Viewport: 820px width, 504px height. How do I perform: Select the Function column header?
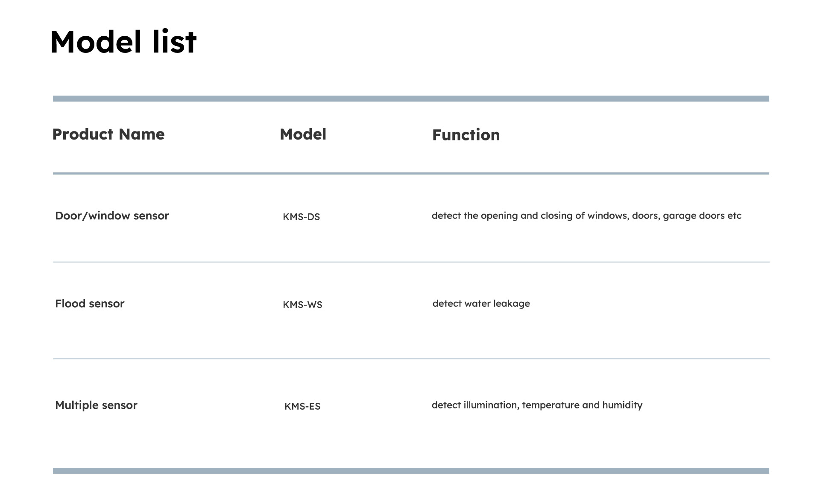[466, 135]
